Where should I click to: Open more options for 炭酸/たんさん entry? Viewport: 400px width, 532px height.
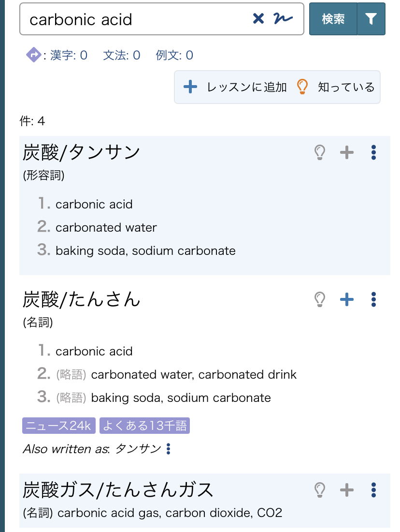[373, 299]
